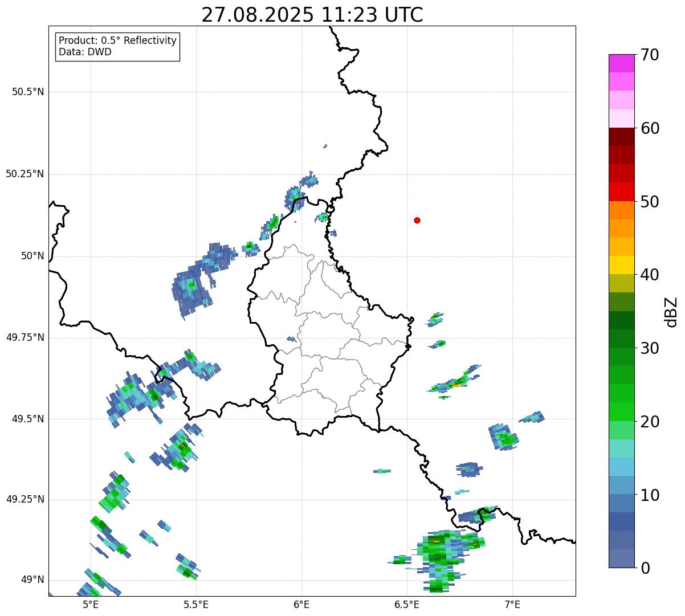The image size is (685, 616).
Task: Click the colorbar value 10
Action: coord(650,495)
